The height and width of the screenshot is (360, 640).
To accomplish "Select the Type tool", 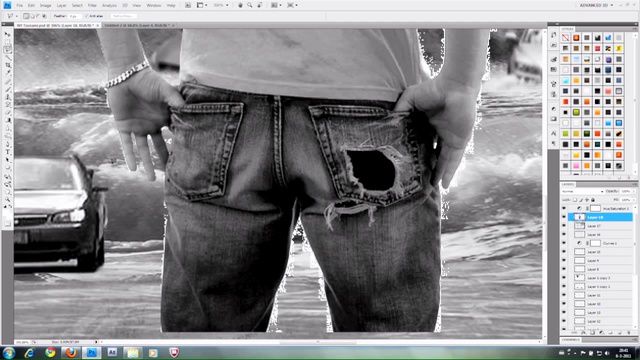I will click(7, 152).
